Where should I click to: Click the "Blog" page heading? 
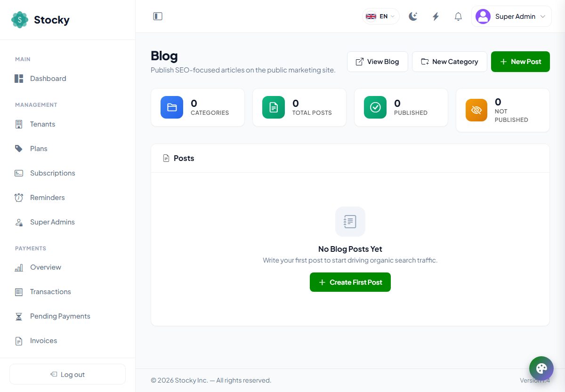pos(164,56)
